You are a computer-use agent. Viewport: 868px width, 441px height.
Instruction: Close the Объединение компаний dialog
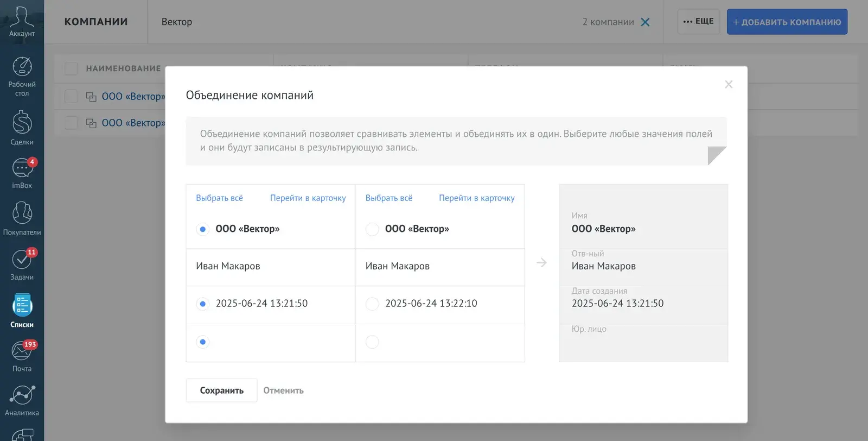[729, 84]
